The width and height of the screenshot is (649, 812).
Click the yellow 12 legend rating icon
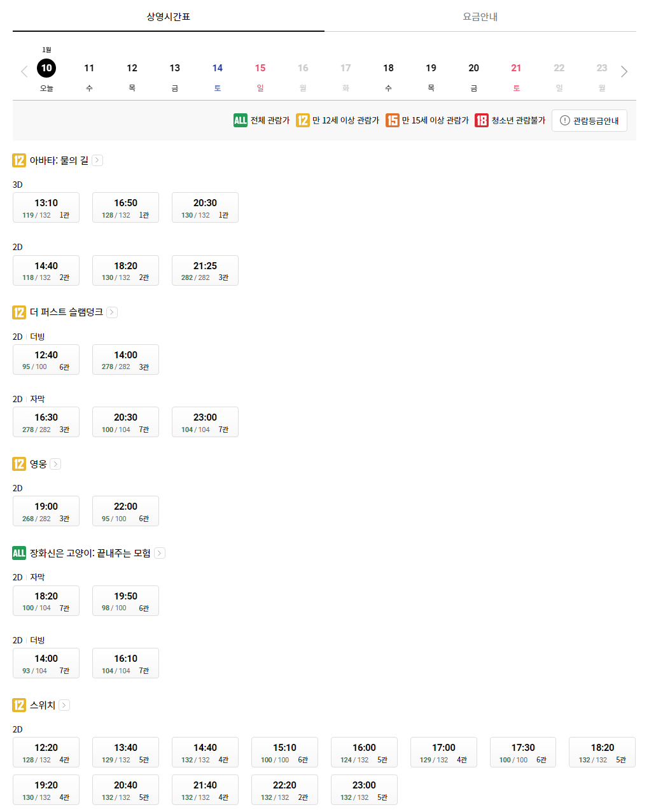coord(303,120)
